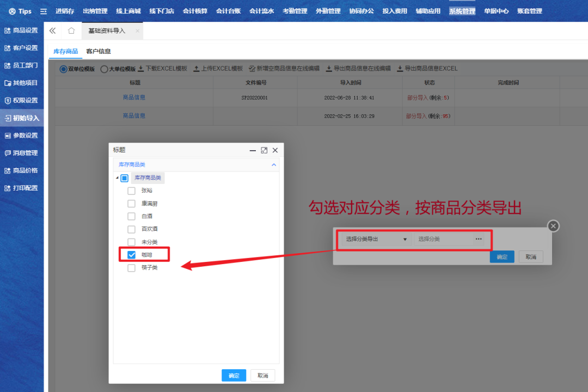Collapse sidebar with double-chevron icon
Screen dimensions: 588x392
pos(52,31)
